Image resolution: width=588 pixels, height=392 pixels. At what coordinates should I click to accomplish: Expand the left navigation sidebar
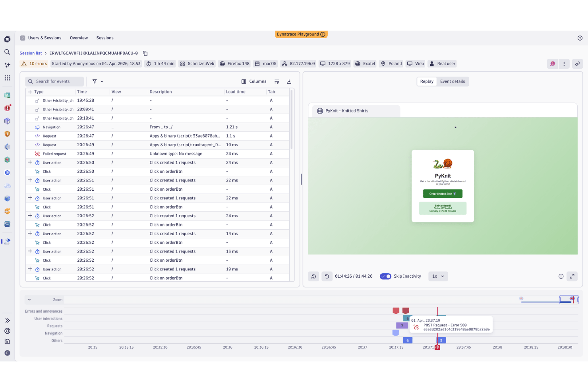tap(7, 321)
